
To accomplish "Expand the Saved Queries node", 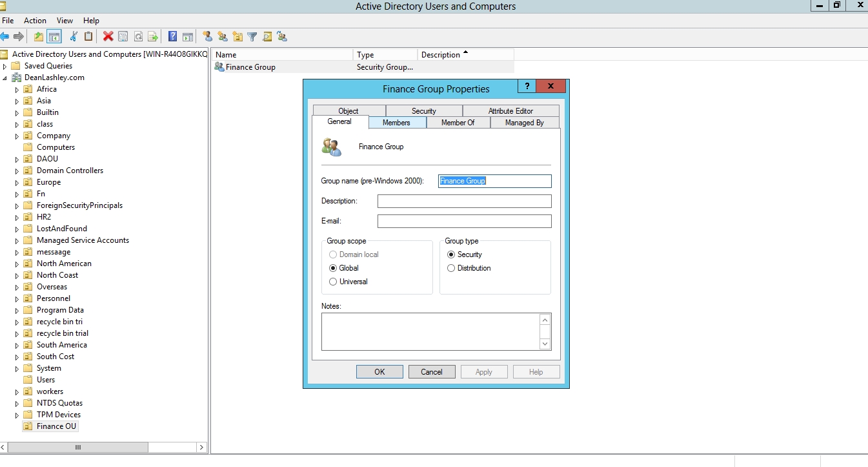I will coord(5,66).
